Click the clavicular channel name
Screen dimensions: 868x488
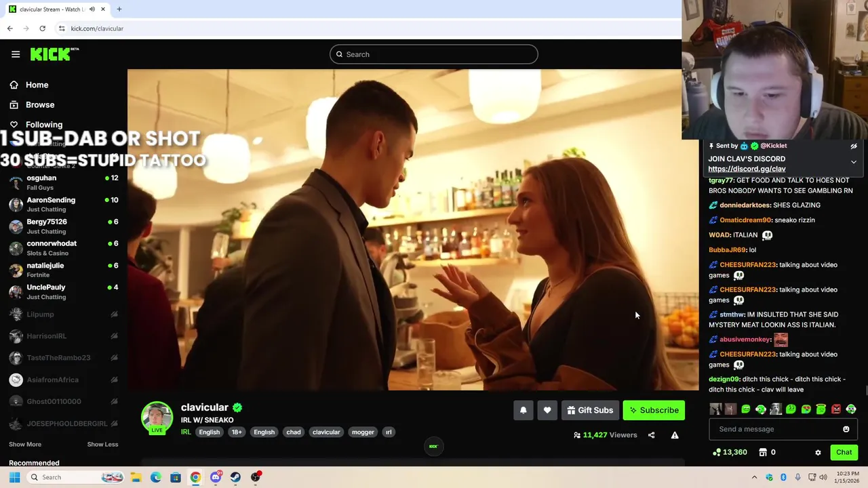pyautogui.click(x=205, y=407)
